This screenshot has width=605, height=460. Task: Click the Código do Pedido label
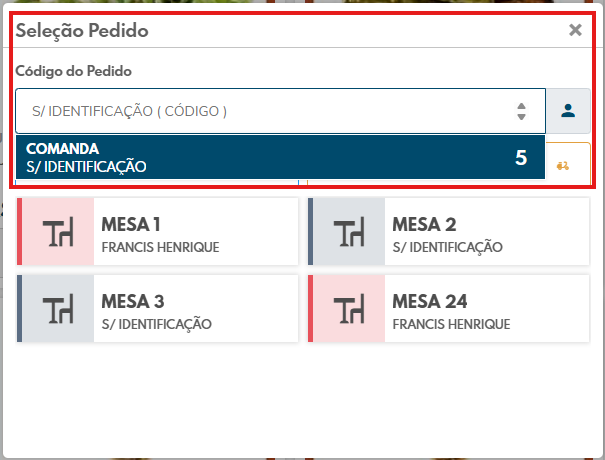click(x=73, y=71)
